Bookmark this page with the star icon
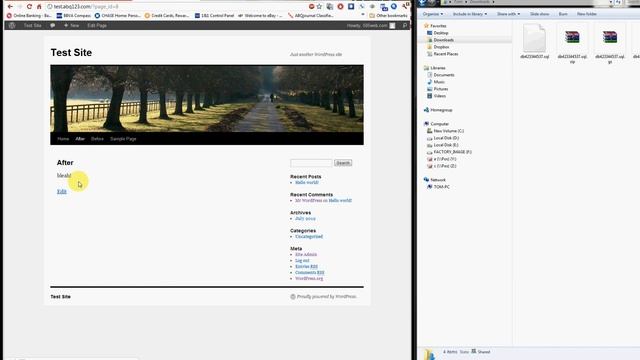The height and width of the screenshot is (360, 640). tap(319, 7)
